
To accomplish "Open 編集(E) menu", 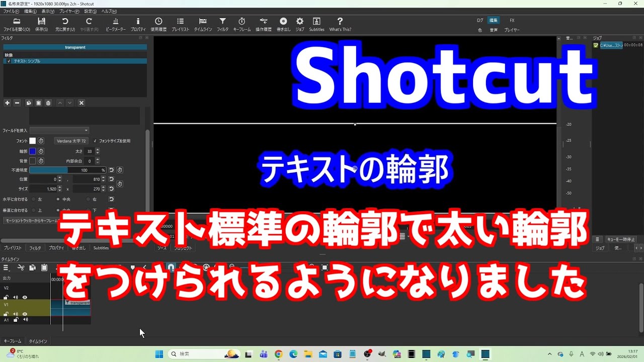I will (x=30, y=11).
